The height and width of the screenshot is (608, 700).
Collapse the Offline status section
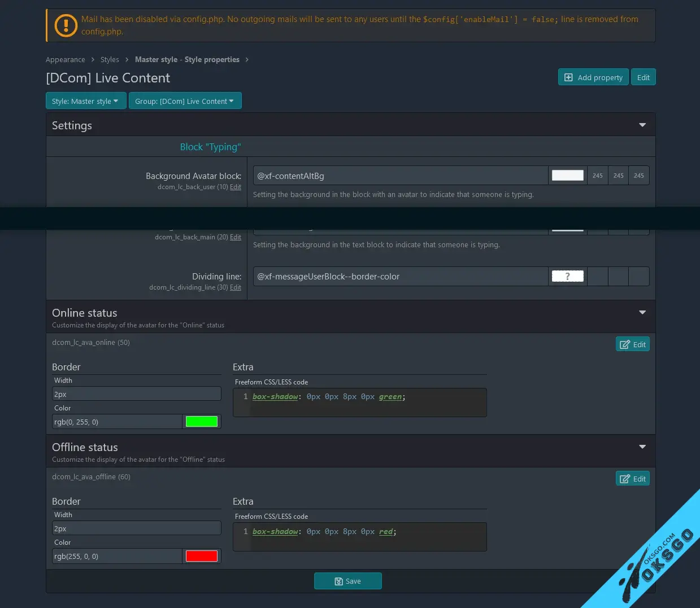pos(642,447)
